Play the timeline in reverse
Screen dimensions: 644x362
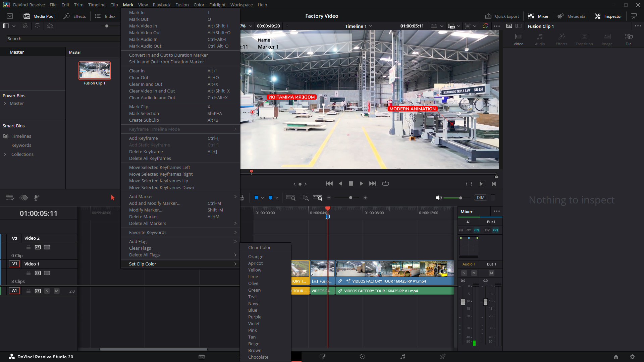point(340,184)
